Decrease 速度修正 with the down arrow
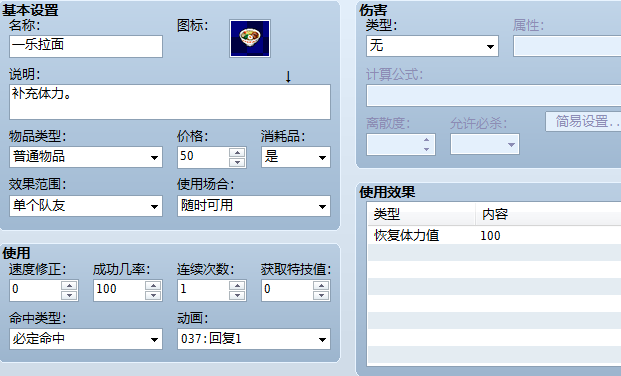This screenshot has height=376, width=621. (69, 295)
